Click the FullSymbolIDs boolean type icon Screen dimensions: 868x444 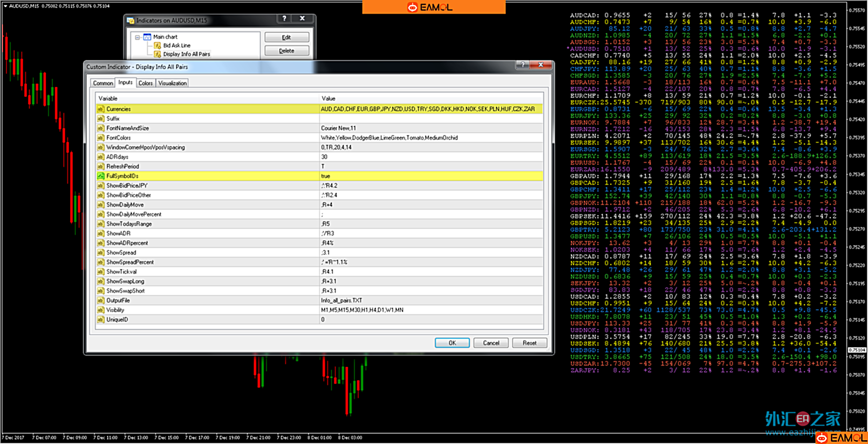click(100, 176)
